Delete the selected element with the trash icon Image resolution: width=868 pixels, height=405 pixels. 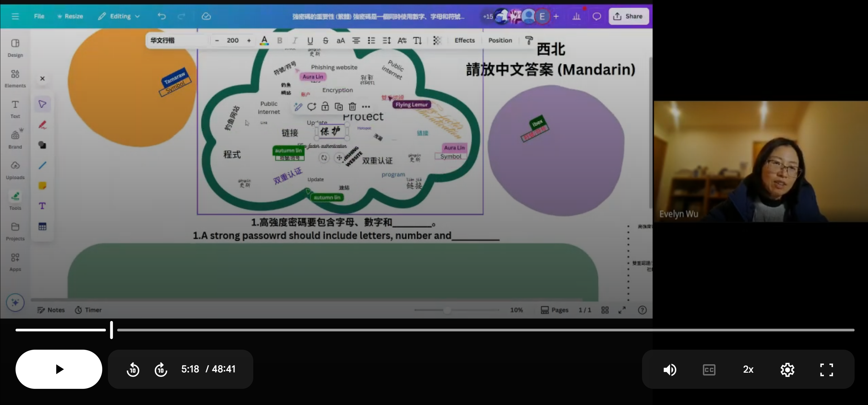pos(352,107)
